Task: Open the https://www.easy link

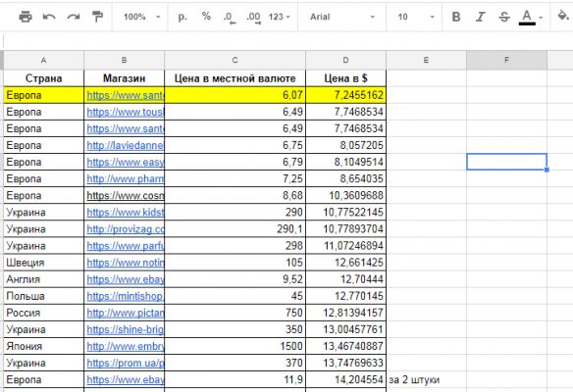Action: click(x=126, y=163)
